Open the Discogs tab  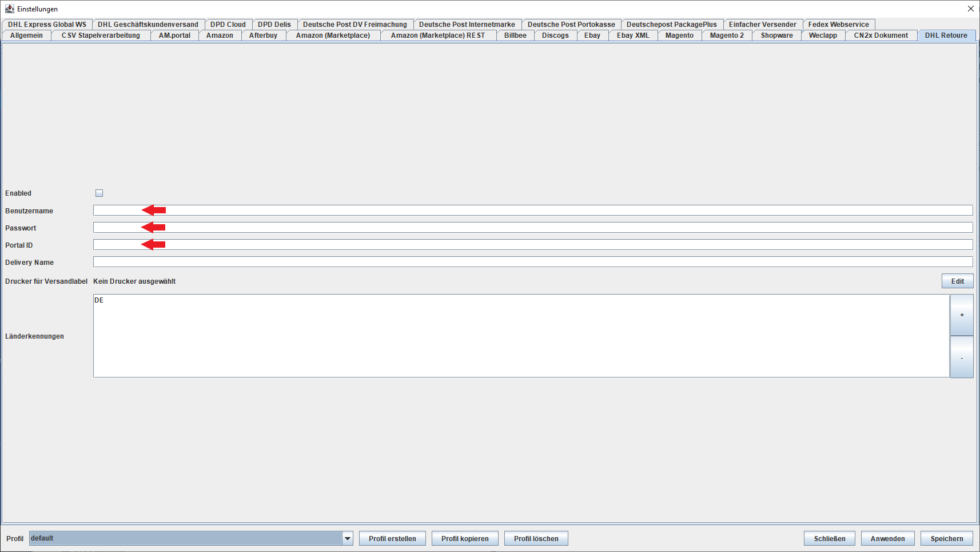[x=555, y=35]
